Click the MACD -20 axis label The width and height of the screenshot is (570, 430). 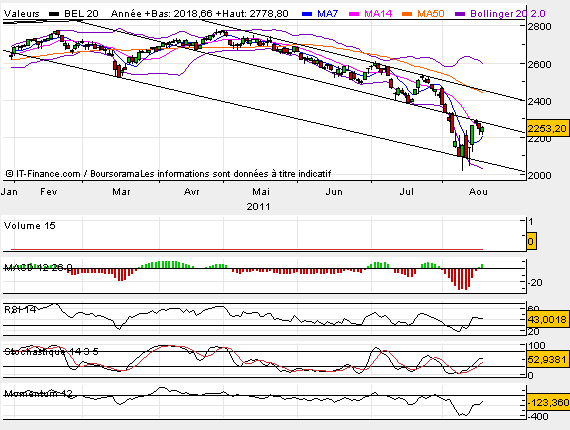[535, 282]
